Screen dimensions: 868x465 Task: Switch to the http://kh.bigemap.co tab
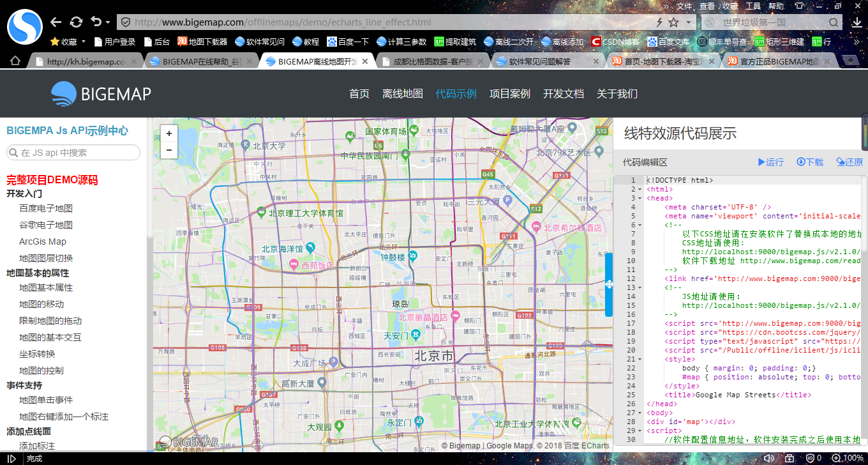click(86, 62)
